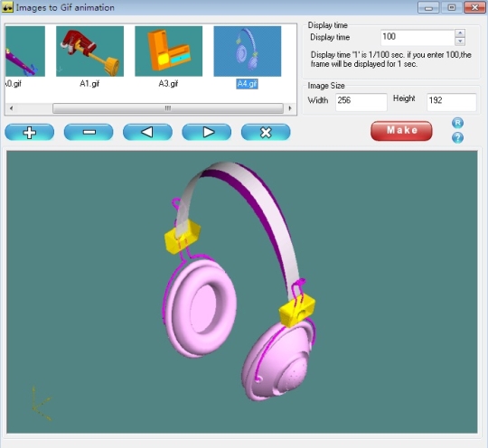The height and width of the screenshot is (448, 488).
Task: Click the A4.gif file name label
Action: pos(247,84)
